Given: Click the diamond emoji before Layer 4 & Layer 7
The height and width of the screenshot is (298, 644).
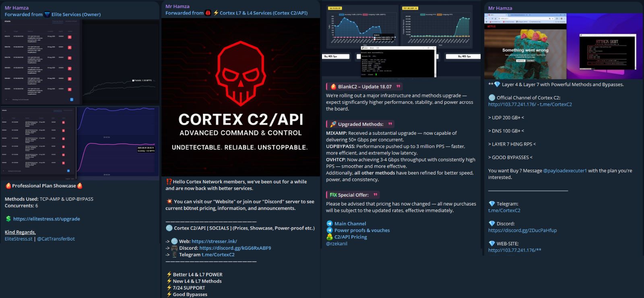Looking at the screenshot, I should (497, 84).
